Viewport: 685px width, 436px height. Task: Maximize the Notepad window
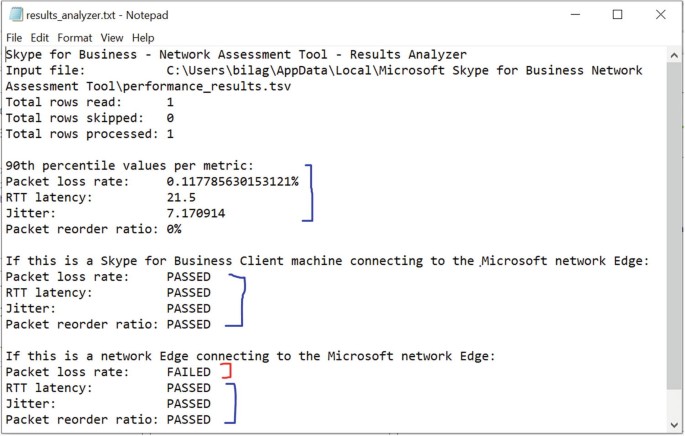(617, 14)
